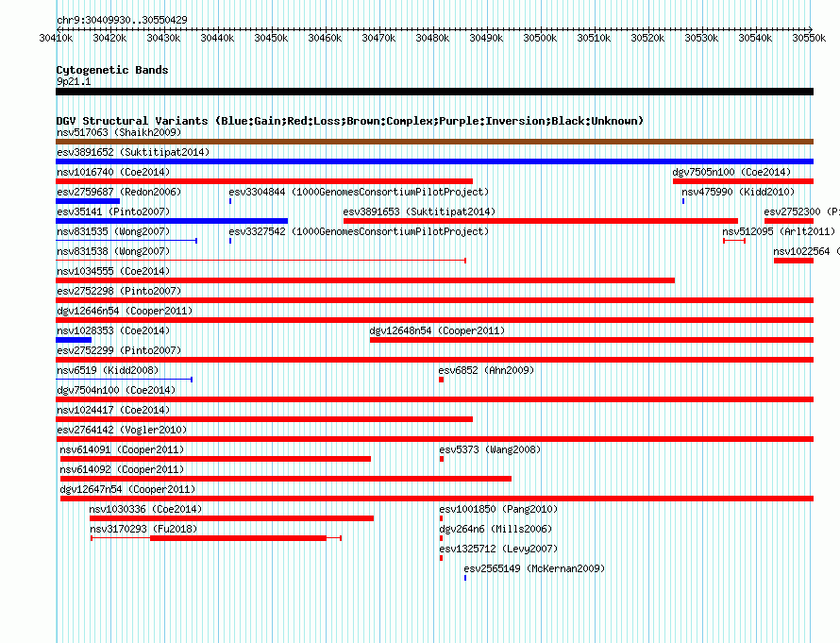Click nsv1028353 (Coe2014) variant label
The width and height of the screenshot is (840, 643).
point(113,330)
